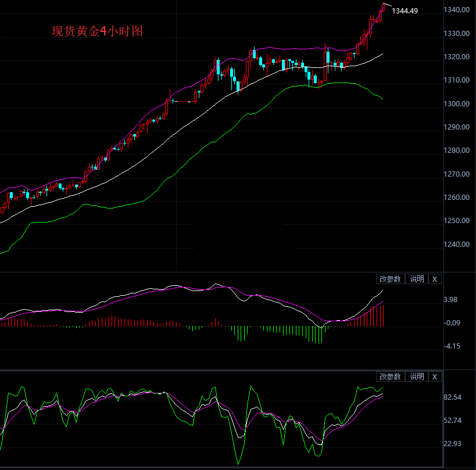Click the latest candlestick near 1344
Viewport: 476px width, 470px height.
[x=384, y=8]
